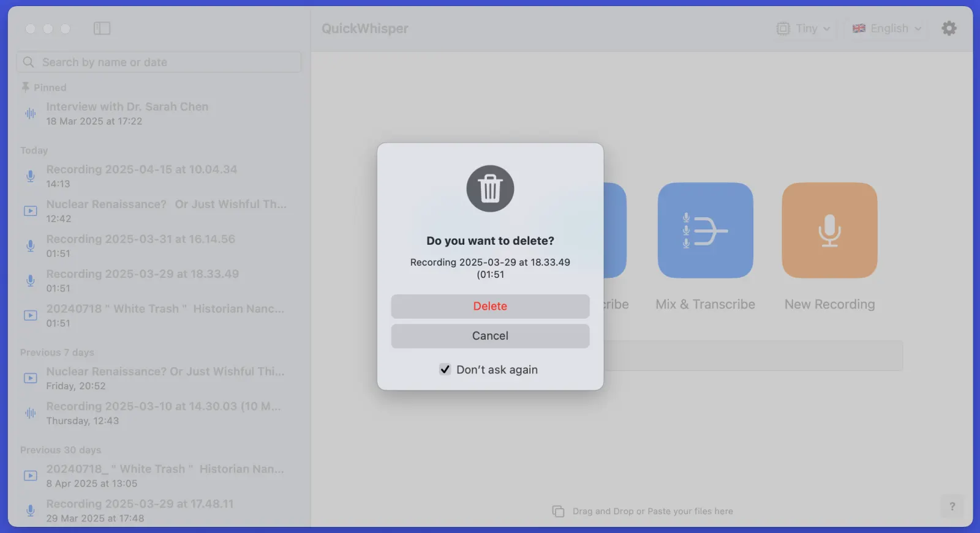Viewport: 980px width, 533px height.
Task: Open Interview with Dr. Sarah Chen recording
Action: (159, 113)
